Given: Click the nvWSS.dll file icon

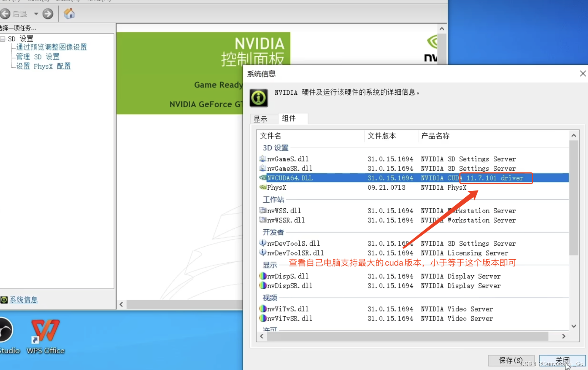Looking at the screenshot, I should 263,210.
